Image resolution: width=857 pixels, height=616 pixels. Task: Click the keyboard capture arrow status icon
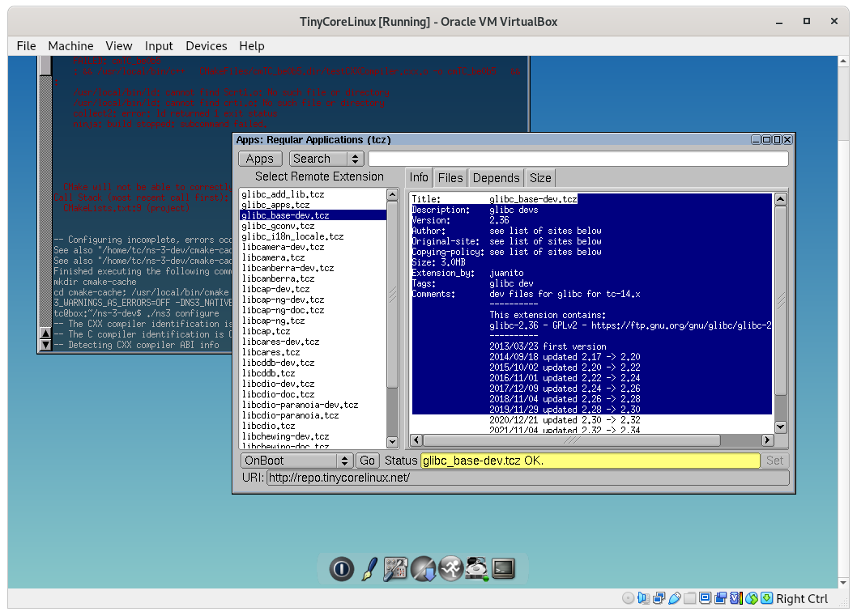[767, 598]
